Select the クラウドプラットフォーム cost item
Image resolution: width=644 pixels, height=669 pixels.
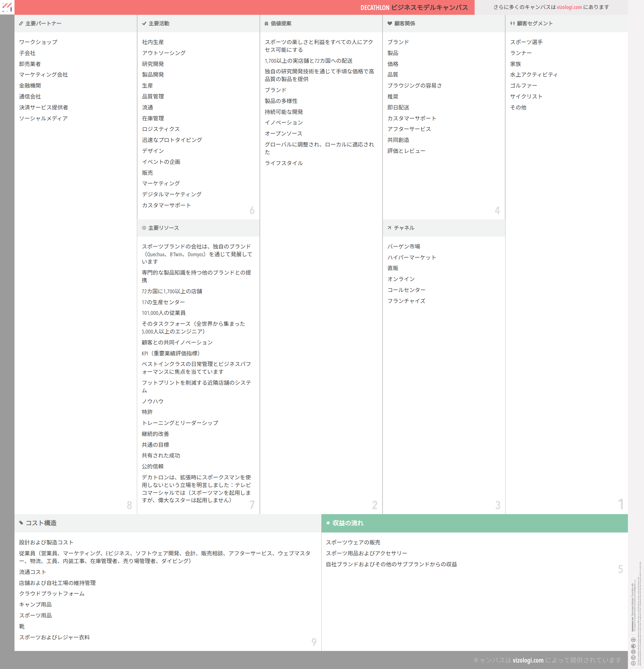[52, 594]
